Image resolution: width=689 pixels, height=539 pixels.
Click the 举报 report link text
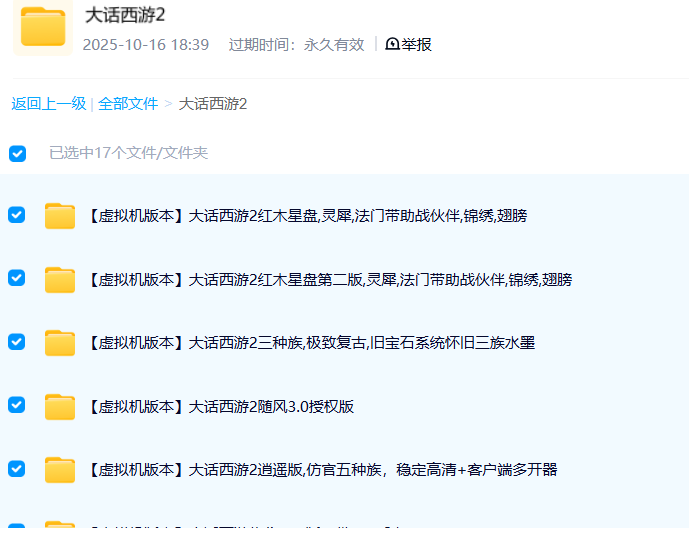click(x=417, y=44)
